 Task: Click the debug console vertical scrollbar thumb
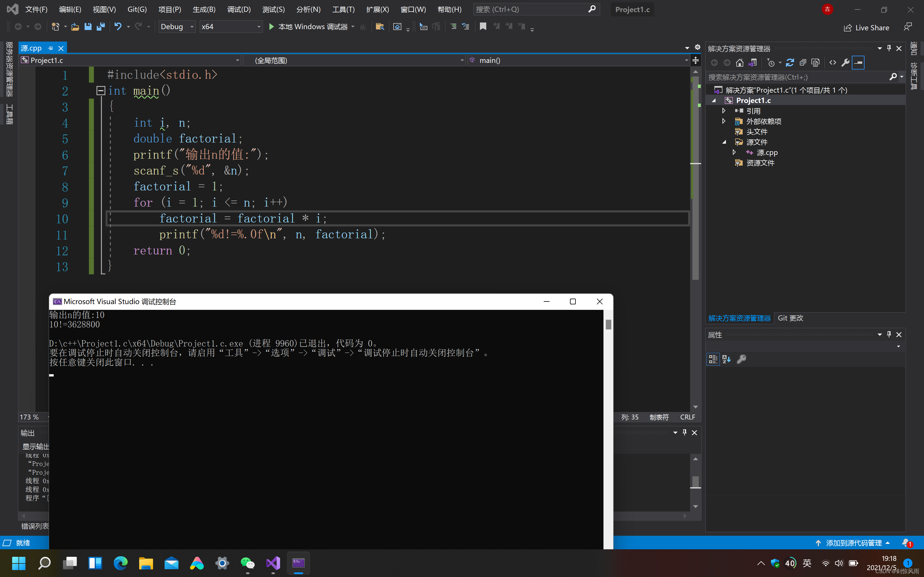(x=608, y=324)
